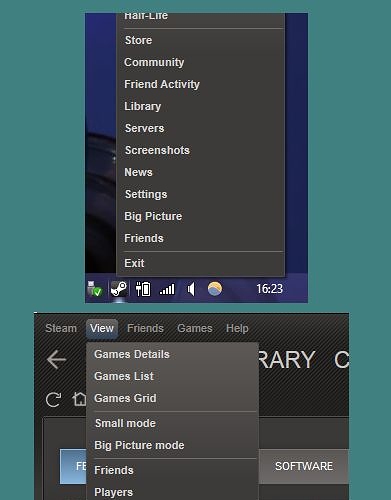The width and height of the screenshot is (391, 500).
Task: Open the network signal tray icon
Action: [167, 289]
